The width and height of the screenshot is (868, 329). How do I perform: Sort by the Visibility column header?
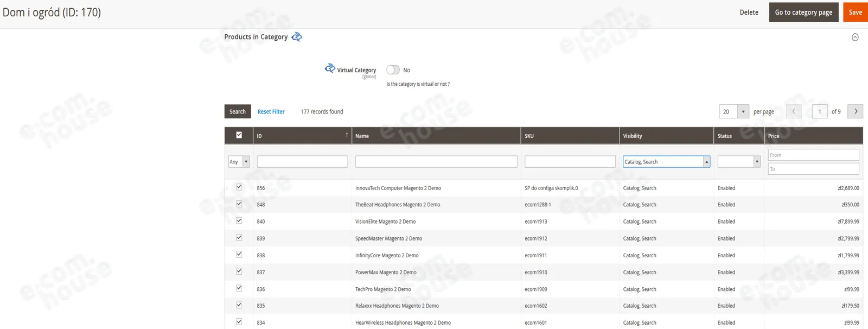[667, 136]
